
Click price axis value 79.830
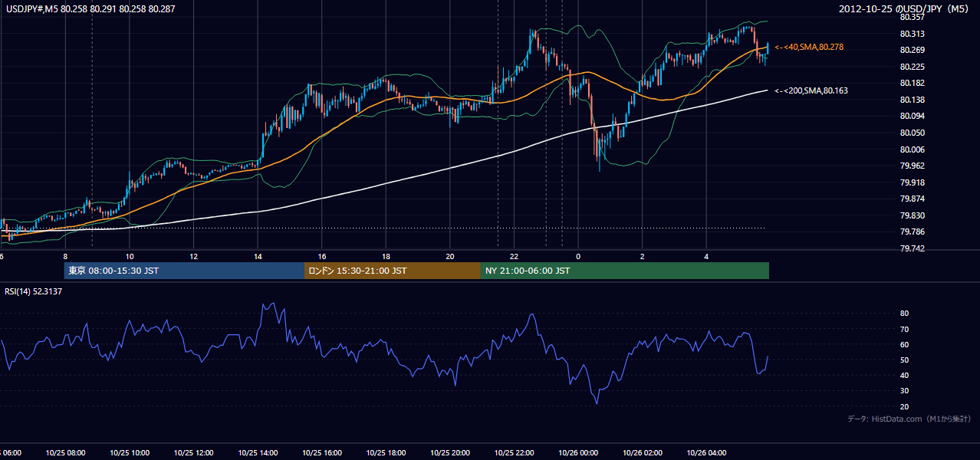coord(913,215)
